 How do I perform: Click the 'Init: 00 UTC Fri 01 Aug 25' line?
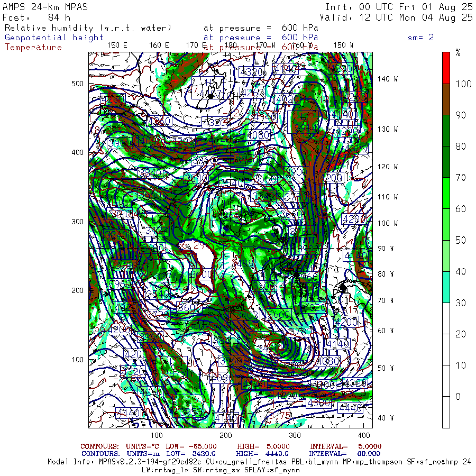point(399,7)
